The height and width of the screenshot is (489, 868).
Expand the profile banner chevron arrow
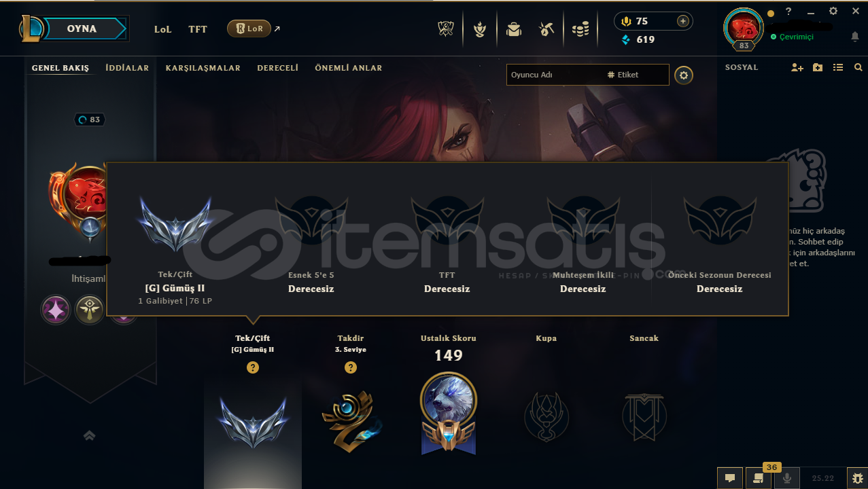click(89, 436)
